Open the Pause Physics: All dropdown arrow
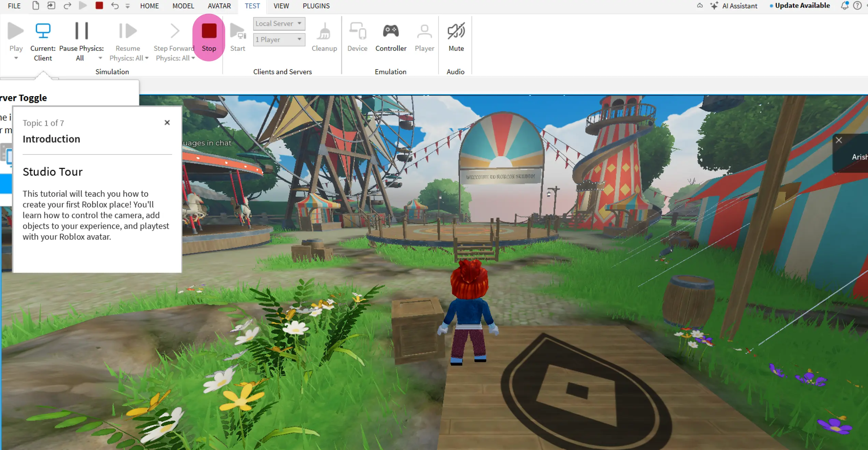The width and height of the screenshot is (868, 450). pyautogui.click(x=100, y=58)
